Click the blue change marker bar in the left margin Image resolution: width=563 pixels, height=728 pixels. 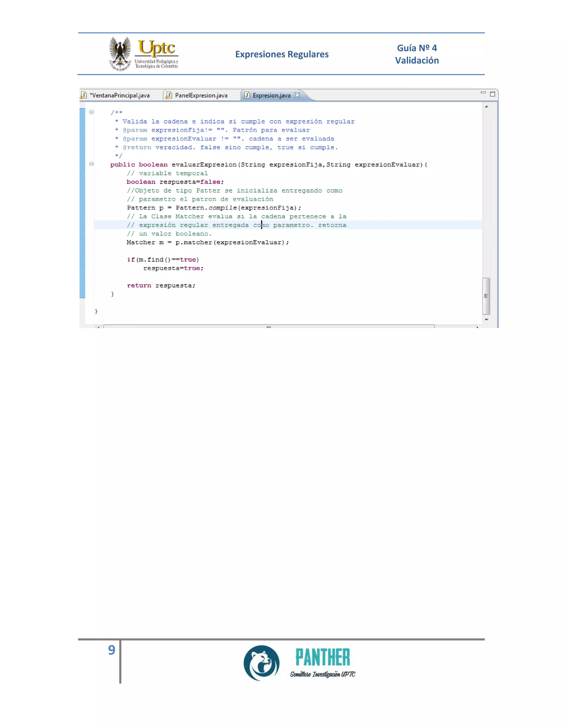point(82,203)
